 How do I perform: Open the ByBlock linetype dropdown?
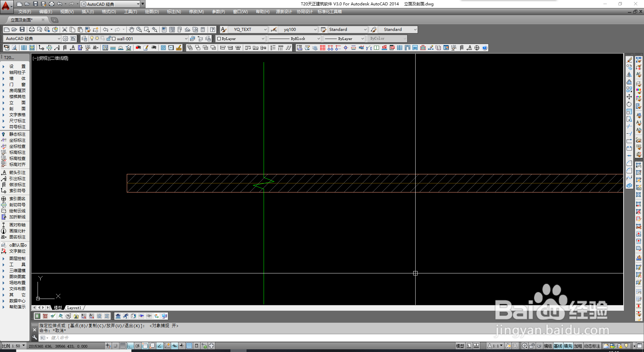[295, 39]
